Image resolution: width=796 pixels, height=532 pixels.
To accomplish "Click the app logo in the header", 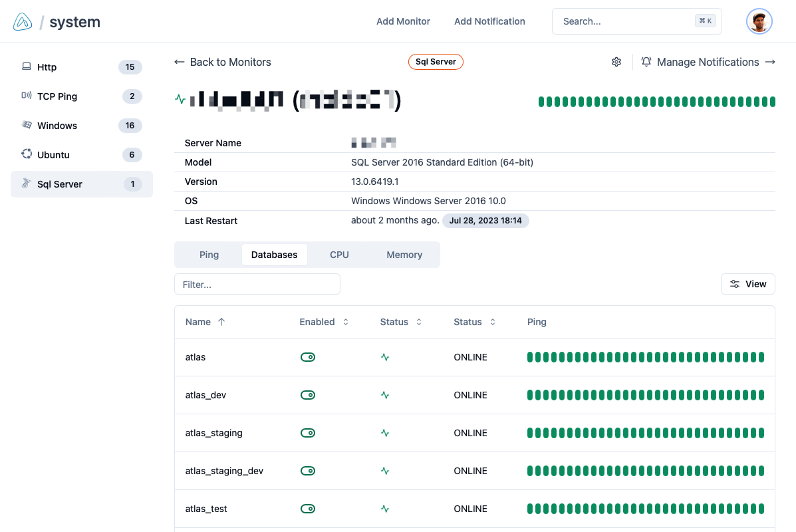I will click(x=22, y=21).
